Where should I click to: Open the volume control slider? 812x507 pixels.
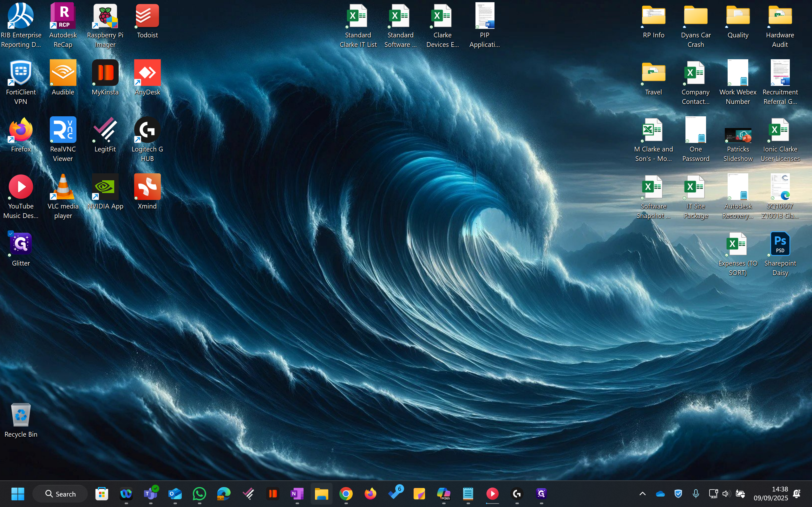coord(726,494)
